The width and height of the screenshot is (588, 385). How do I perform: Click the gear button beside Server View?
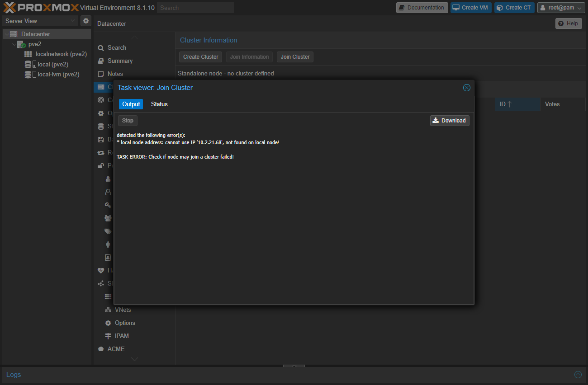click(x=86, y=21)
